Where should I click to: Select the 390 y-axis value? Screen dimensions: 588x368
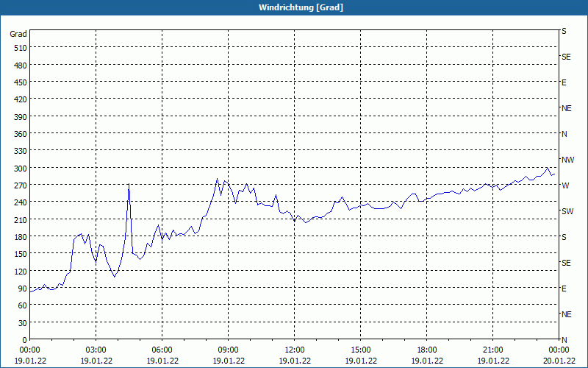pos(21,117)
